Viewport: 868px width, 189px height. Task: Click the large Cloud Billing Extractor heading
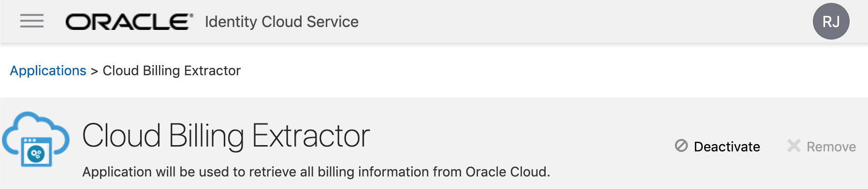point(226,135)
